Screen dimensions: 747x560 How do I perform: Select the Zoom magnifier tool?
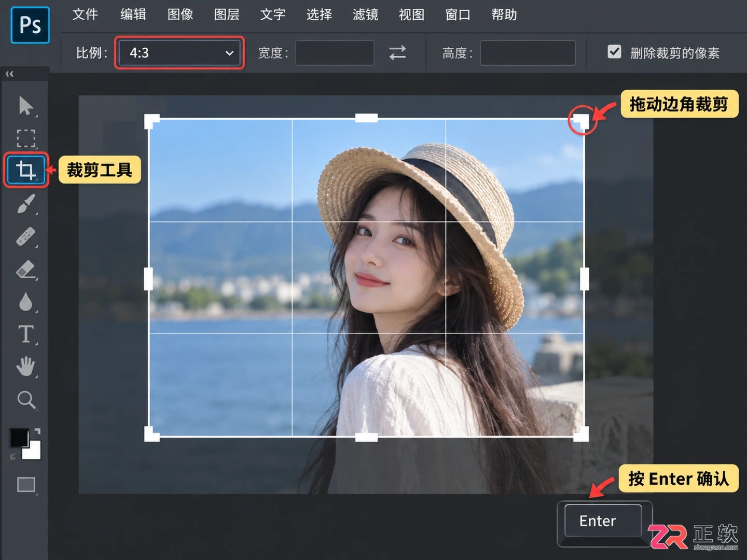26,400
